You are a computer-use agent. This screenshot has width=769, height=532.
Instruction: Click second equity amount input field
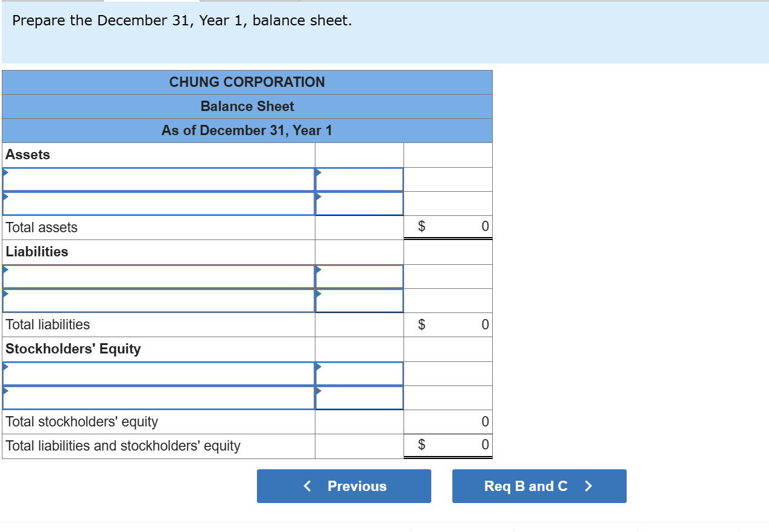click(x=359, y=398)
